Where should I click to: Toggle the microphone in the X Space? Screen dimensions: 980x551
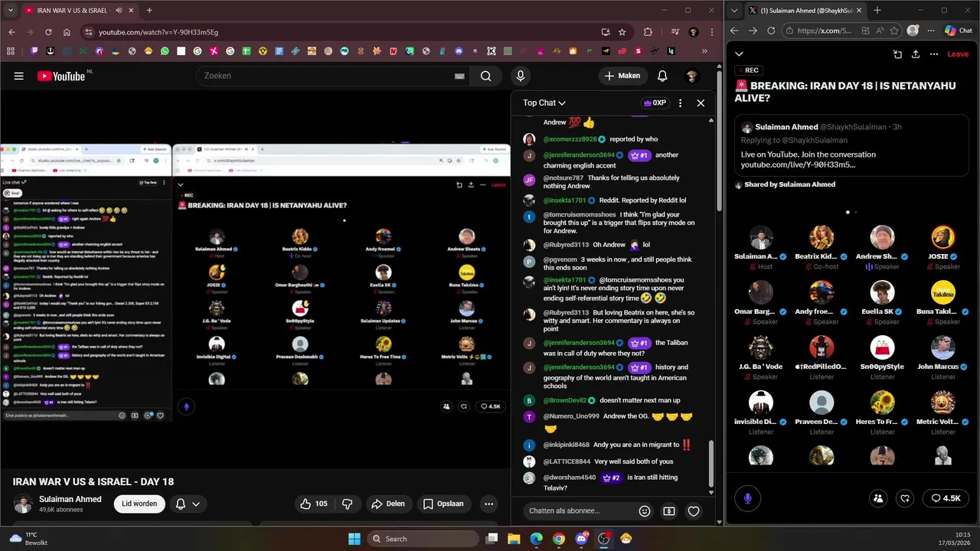point(748,498)
